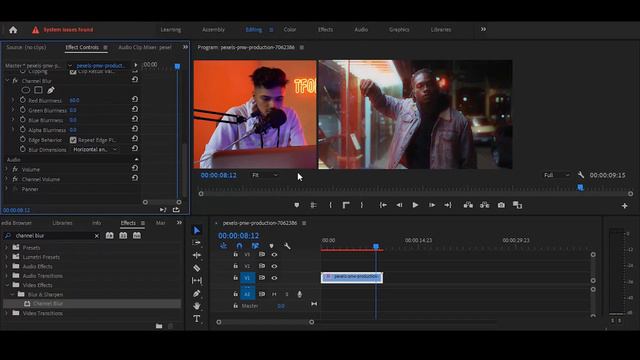Collapse the Channel Blur effect properties
640x360 pixels.
[x=7, y=81]
